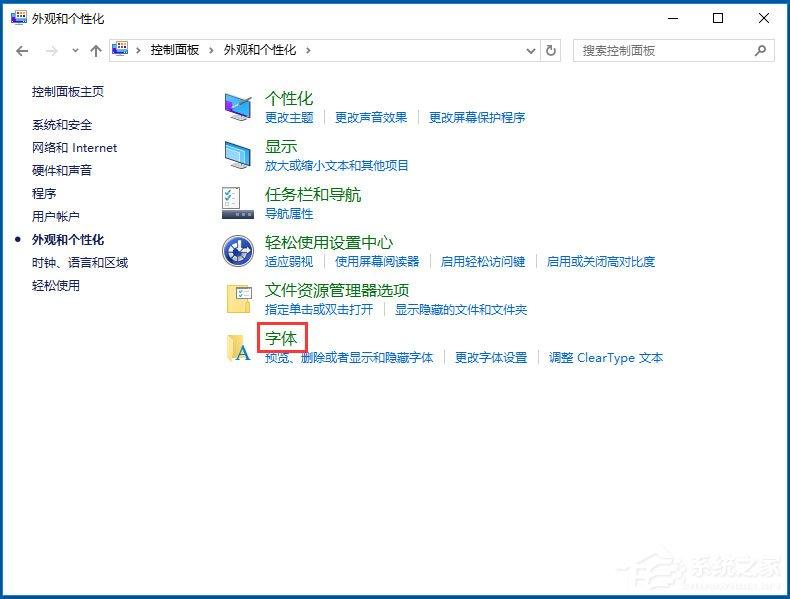Click the search magnifier icon
Screen dimensions: 790x599
(x=760, y=50)
